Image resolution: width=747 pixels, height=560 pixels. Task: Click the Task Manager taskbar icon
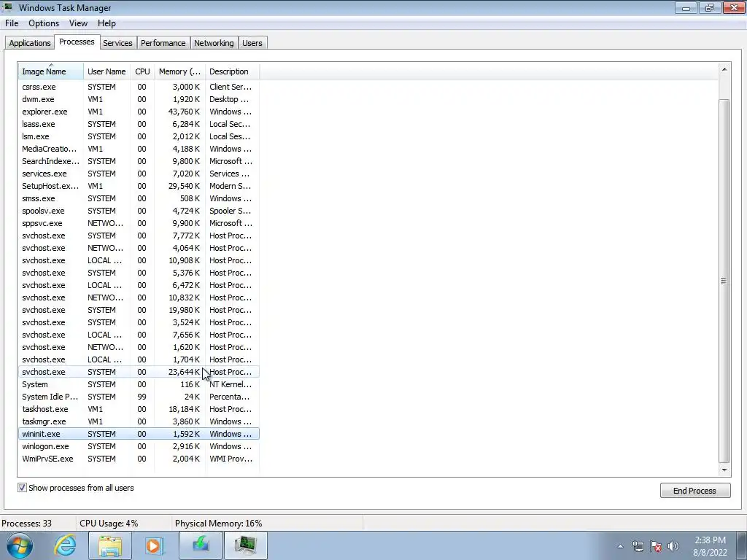[x=245, y=545]
